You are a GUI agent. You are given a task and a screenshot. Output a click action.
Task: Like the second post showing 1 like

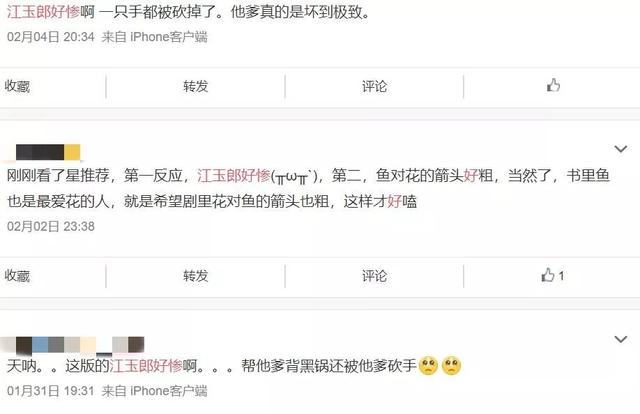553,276
